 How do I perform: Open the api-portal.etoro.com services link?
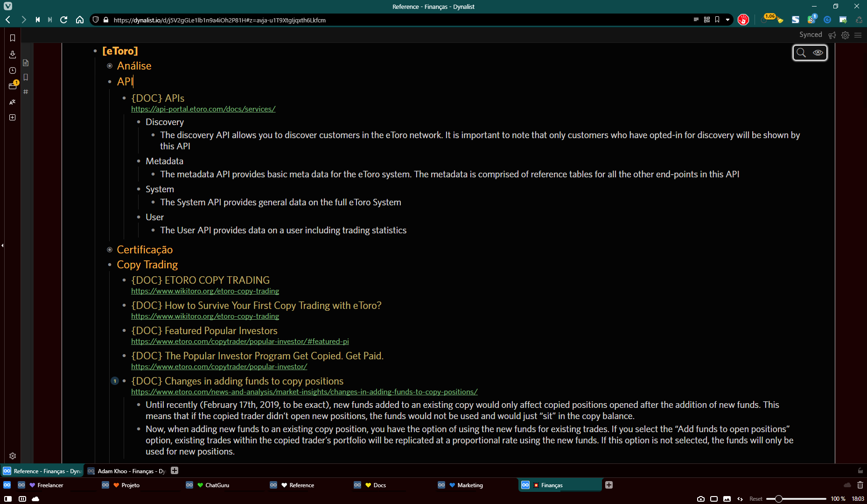203,109
